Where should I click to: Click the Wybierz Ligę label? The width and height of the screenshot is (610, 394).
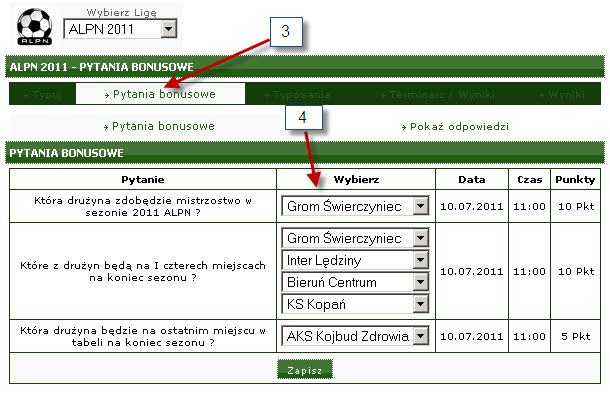click(121, 12)
